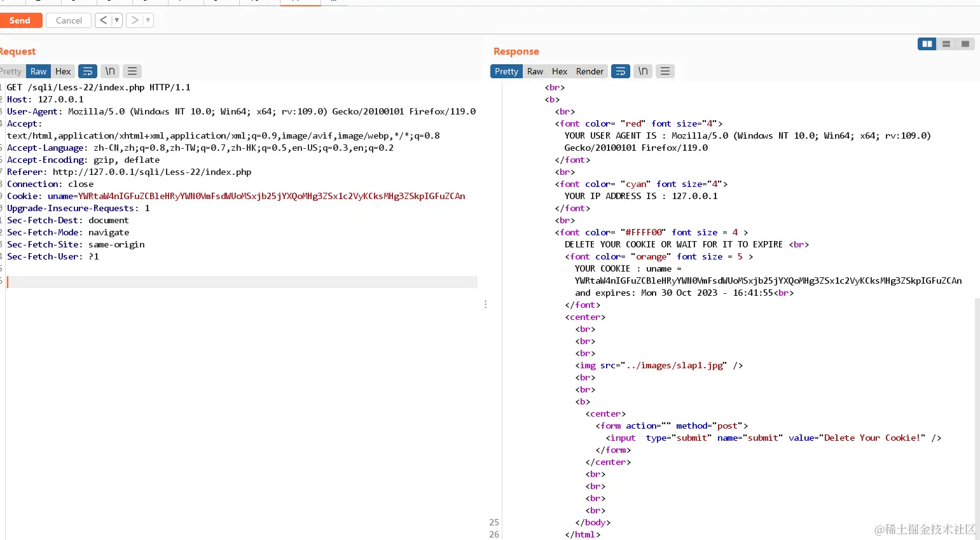Click the font color="red" tag line
The height and width of the screenshot is (540, 980).
[638, 123]
